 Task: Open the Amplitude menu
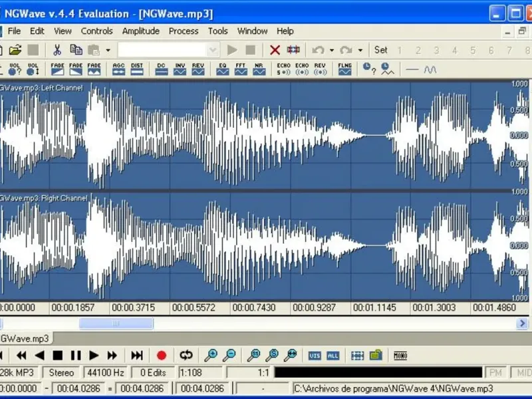(x=140, y=31)
